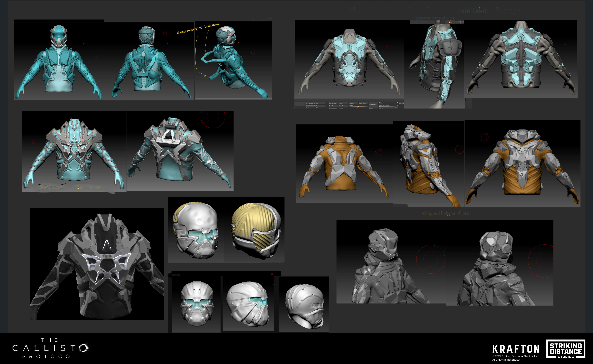The height and width of the screenshot is (364, 593).
Task: Adjust the Inflate slider
Action: click(359, 106)
